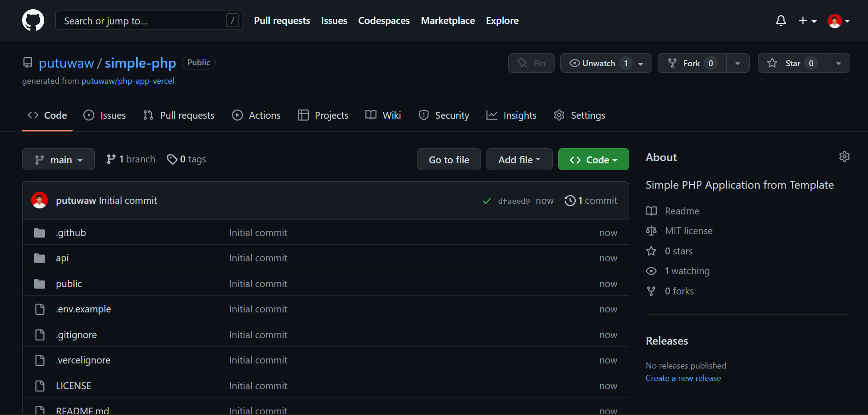
Task: Switch to the Security tab
Action: [444, 115]
